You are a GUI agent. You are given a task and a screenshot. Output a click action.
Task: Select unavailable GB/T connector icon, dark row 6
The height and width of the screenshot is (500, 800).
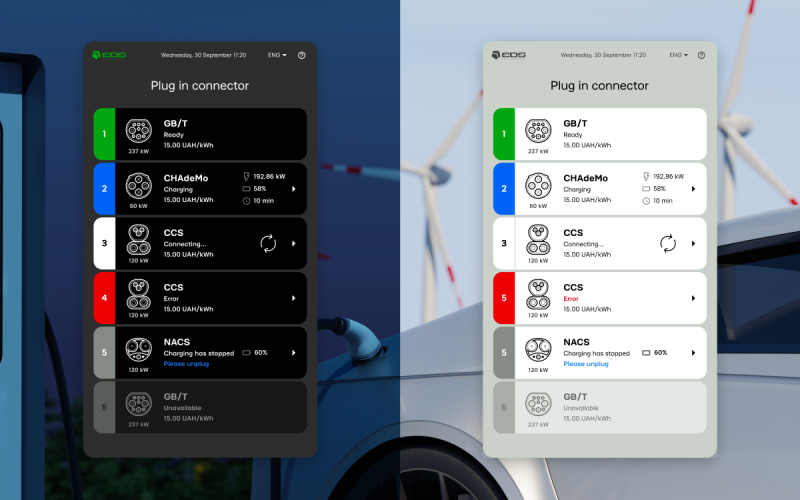pos(139,404)
